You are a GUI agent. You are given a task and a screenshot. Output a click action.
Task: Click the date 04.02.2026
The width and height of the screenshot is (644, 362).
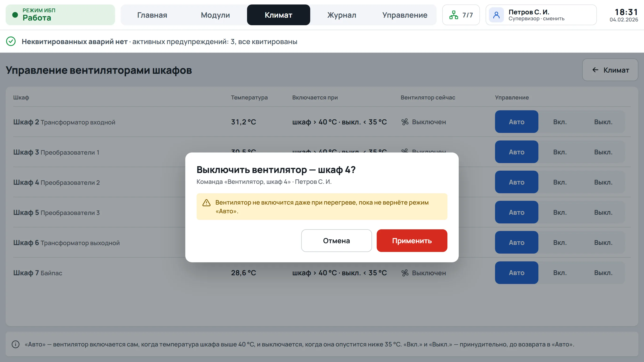(x=623, y=20)
